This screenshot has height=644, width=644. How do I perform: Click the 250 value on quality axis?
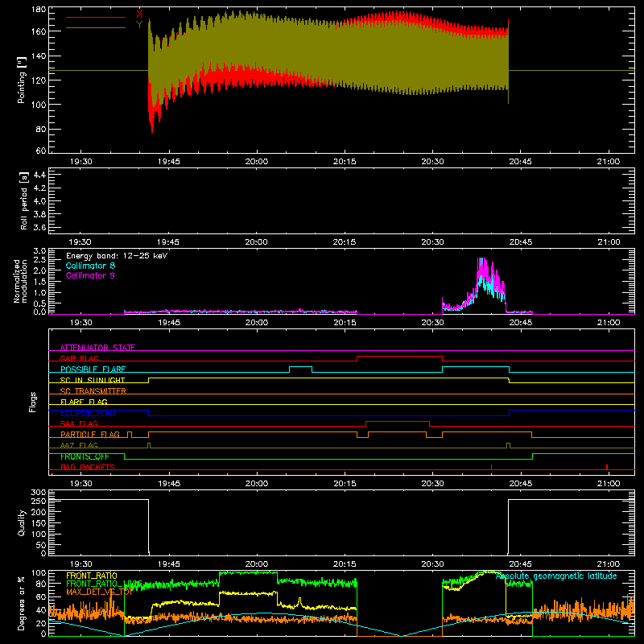[x=39, y=501]
